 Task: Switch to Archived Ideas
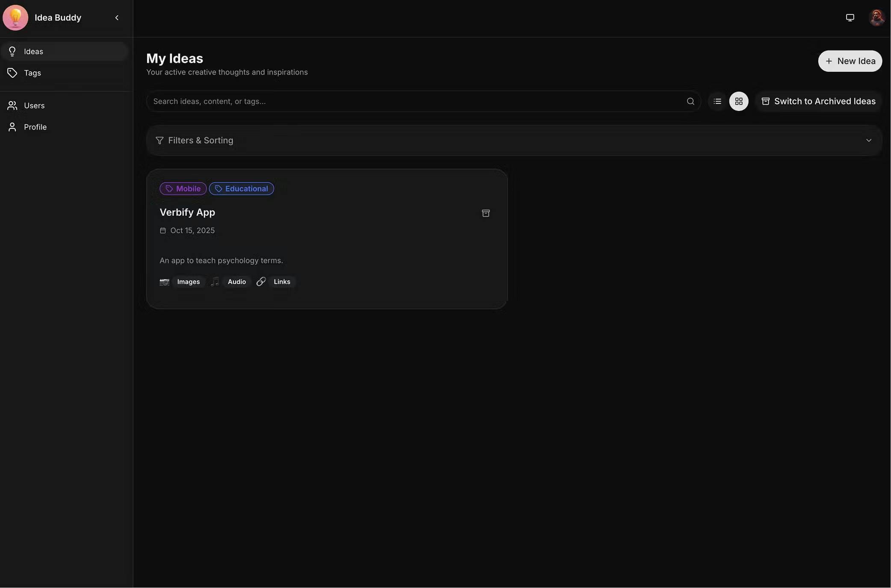[818, 101]
